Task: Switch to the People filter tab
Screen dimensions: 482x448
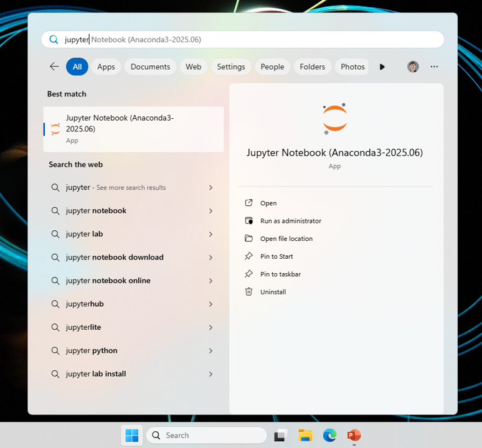Action: (x=272, y=67)
